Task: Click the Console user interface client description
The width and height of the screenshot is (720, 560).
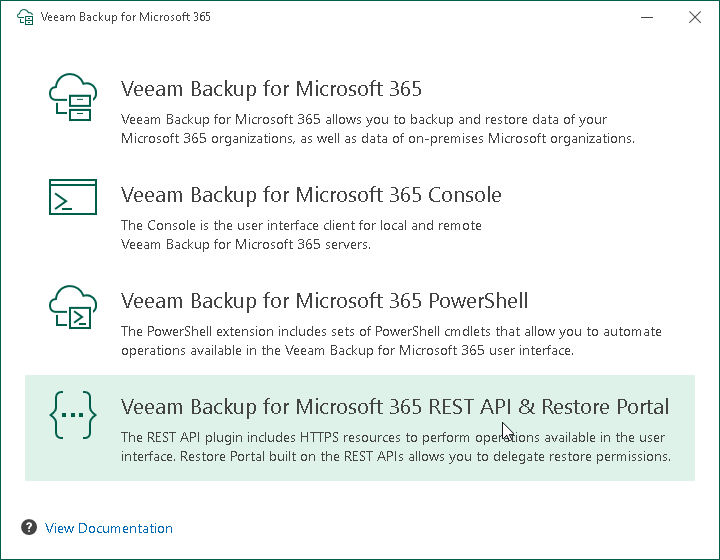Action: tap(301, 235)
